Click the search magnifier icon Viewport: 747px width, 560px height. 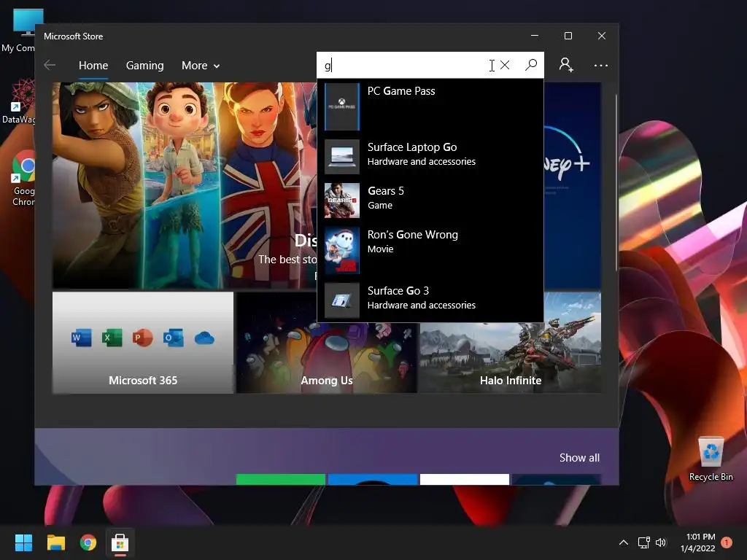pos(531,65)
